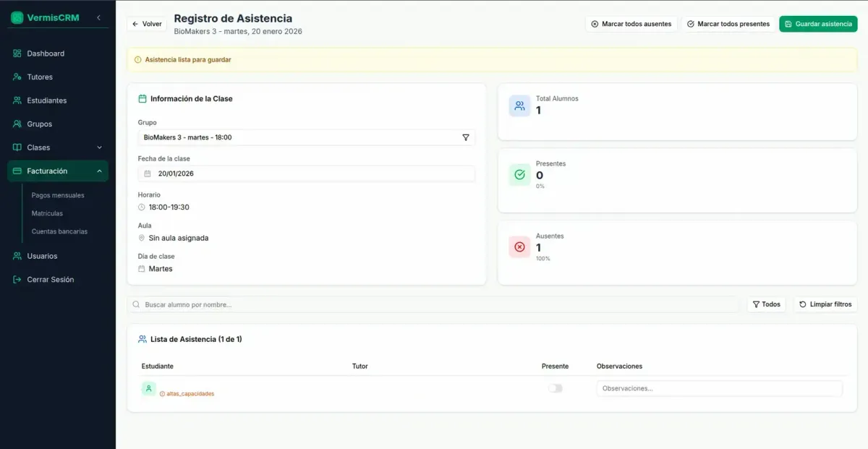Click the green student avatar icon in the list
This screenshot has width=868, height=449.
148,388
